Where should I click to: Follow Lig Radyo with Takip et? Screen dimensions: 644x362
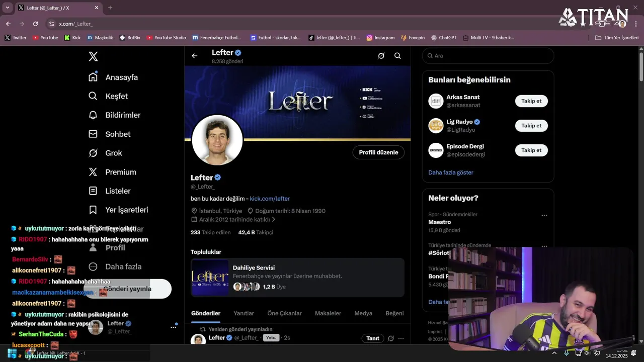531,126
